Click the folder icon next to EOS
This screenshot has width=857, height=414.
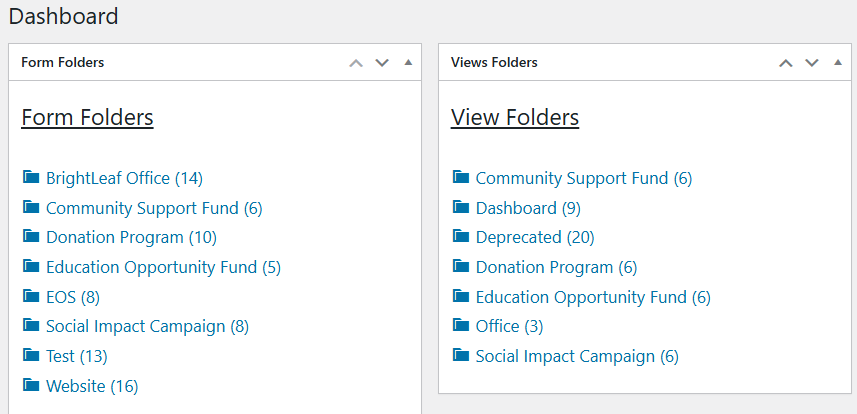point(30,296)
